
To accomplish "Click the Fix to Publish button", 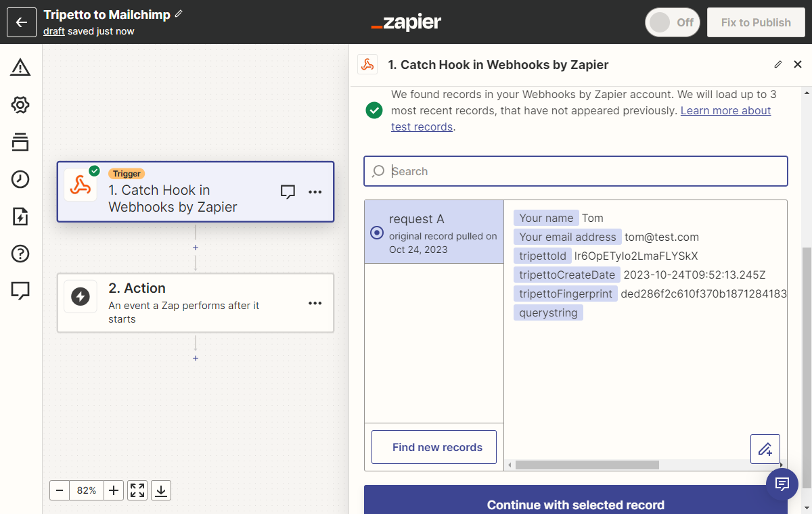I will coord(756,22).
